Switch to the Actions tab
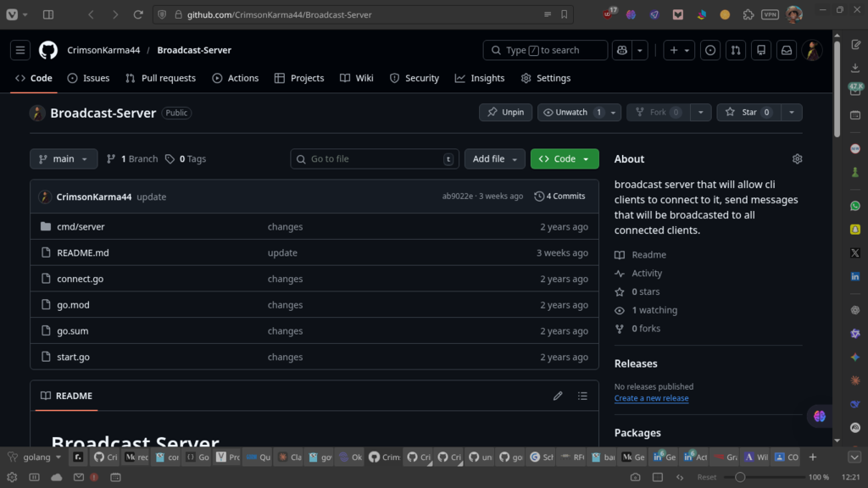This screenshot has height=488, width=868. tap(235, 78)
